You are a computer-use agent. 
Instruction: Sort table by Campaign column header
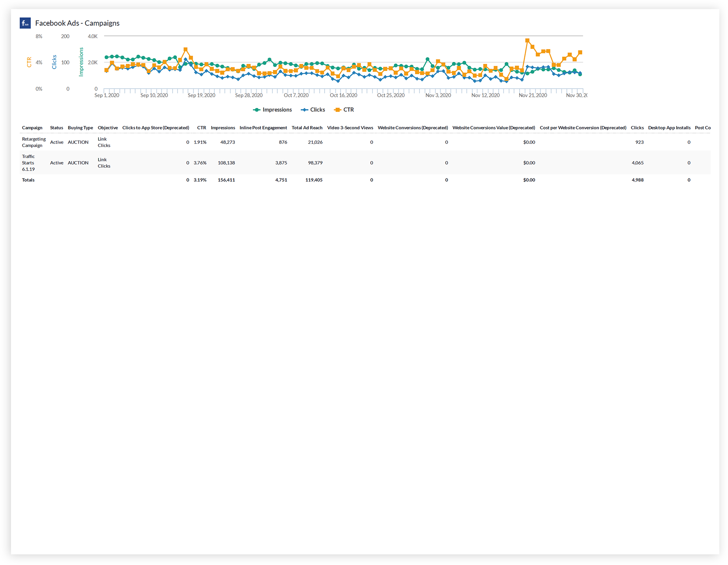click(32, 128)
